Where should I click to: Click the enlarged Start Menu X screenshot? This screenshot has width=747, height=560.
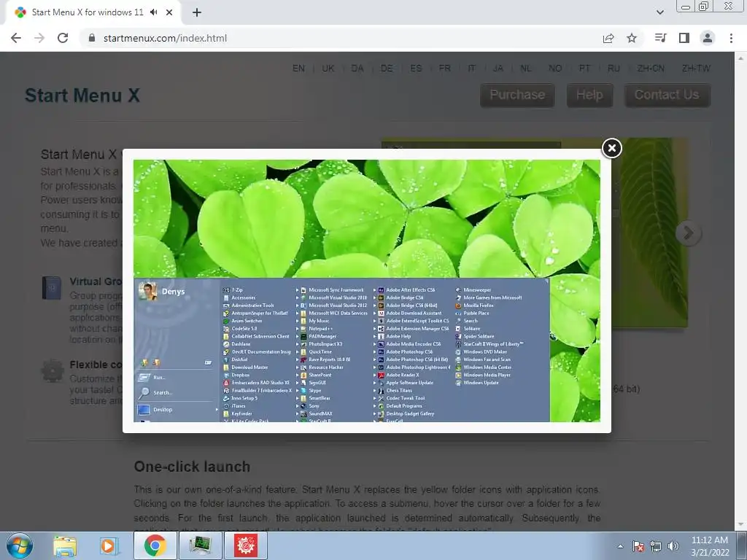367,290
